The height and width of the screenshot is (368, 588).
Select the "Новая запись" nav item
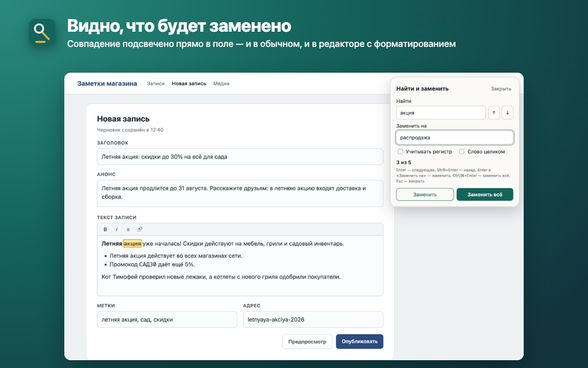coord(189,84)
